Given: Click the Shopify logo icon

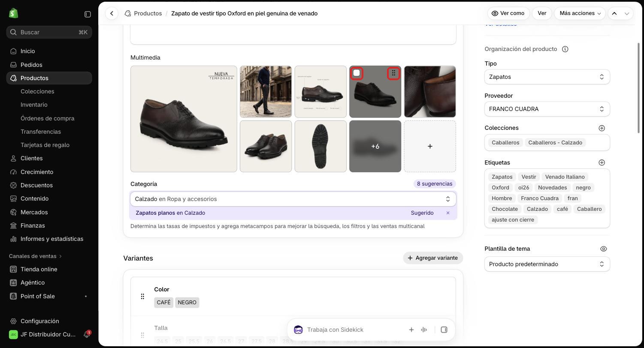Looking at the screenshot, I should (x=13, y=14).
